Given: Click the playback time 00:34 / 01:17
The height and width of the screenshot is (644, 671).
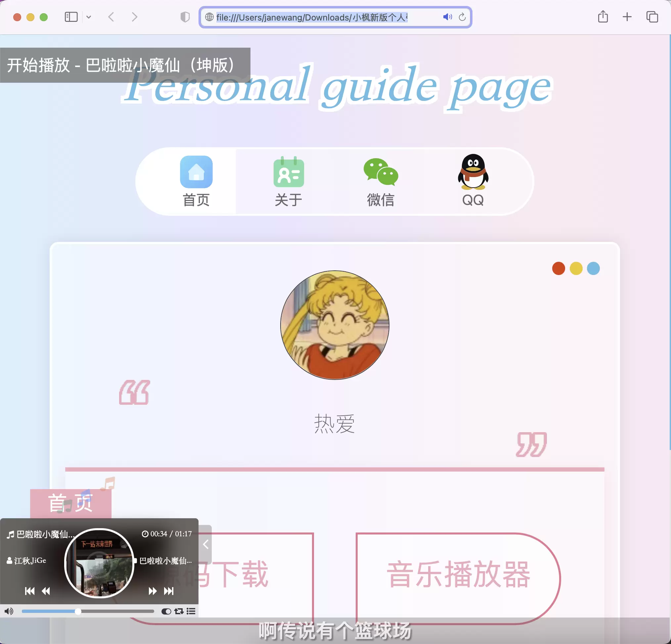Looking at the screenshot, I should (x=167, y=534).
